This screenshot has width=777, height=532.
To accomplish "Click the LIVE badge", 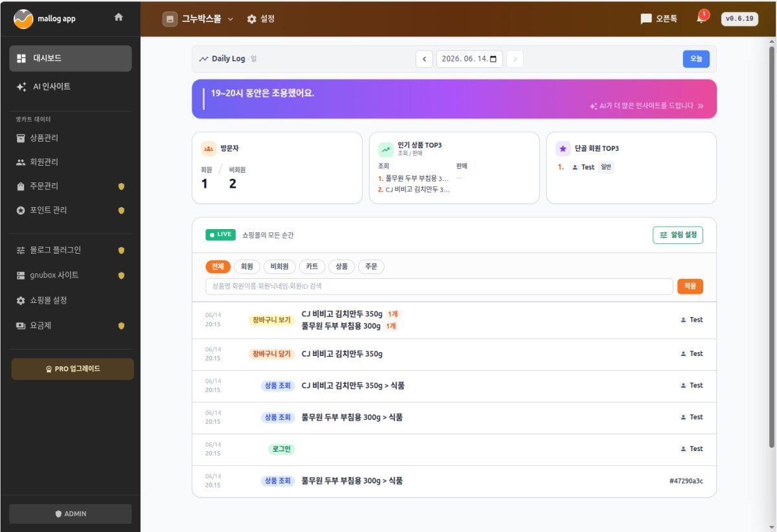I will [x=221, y=235].
